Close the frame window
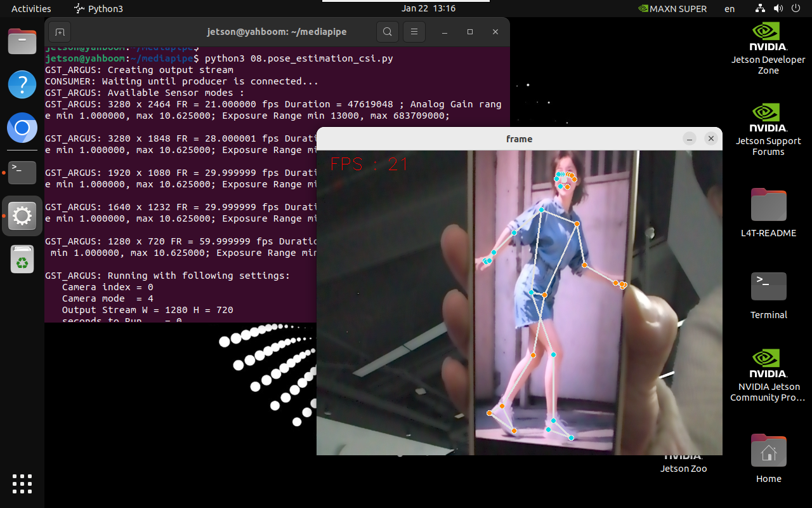Image resolution: width=812 pixels, height=508 pixels. pyautogui.click(x=711, y=138)
